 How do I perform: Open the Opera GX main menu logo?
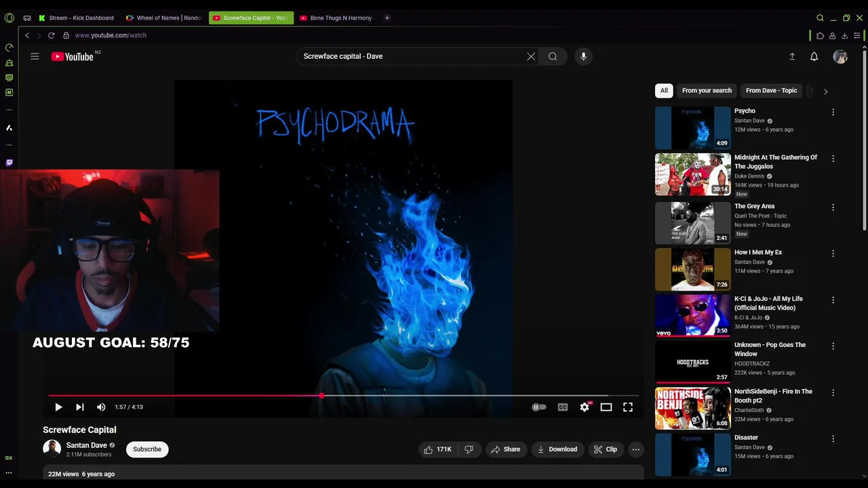pyautogui.click(x=9, y=18)
